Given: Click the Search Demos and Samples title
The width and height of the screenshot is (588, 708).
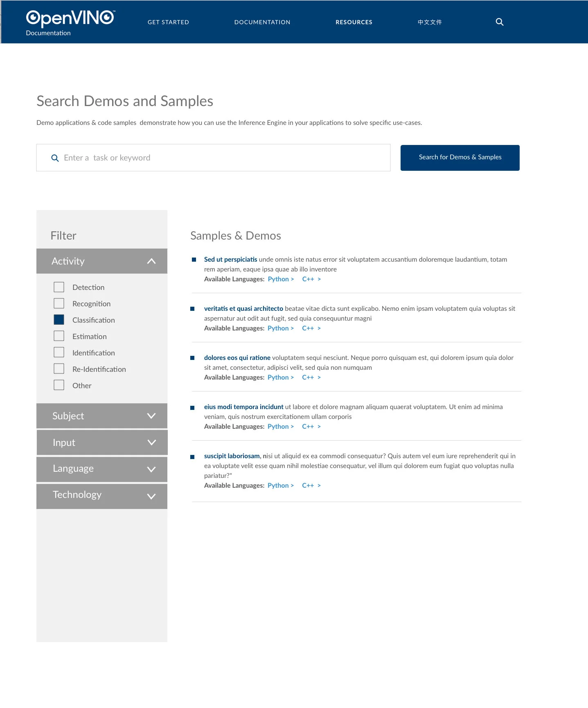Looking at the screenshot, I should 125,101.
